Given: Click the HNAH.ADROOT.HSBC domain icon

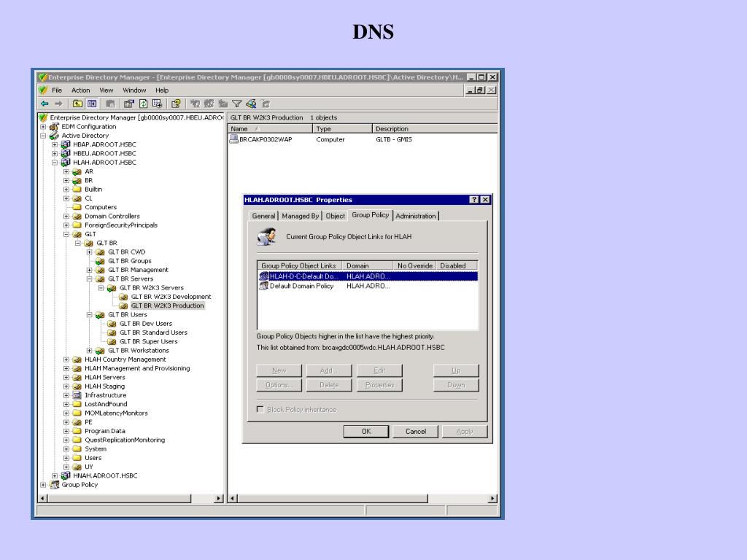Looking at the screenshot, I should coord(66,475).
